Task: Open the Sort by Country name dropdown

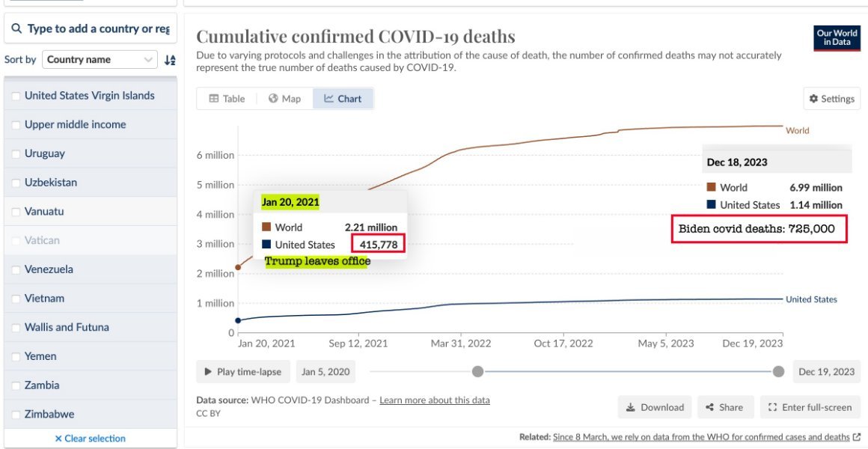Action: tap(100, 60)
